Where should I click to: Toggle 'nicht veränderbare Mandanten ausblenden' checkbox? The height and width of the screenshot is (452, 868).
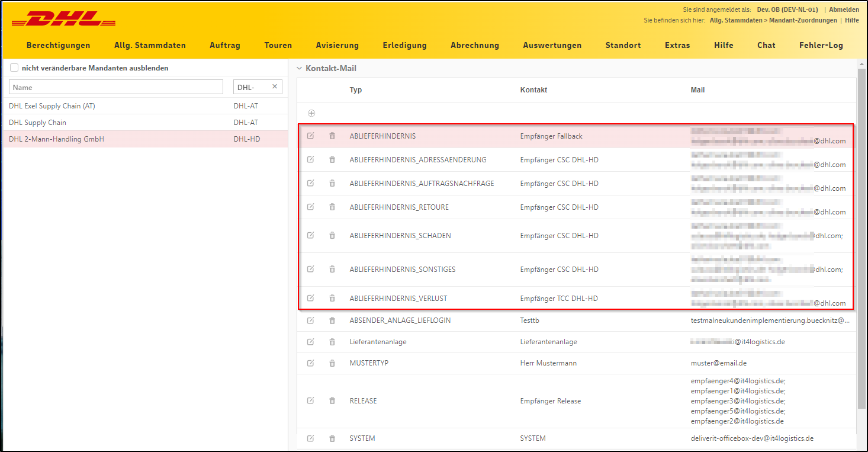[14, 68]
